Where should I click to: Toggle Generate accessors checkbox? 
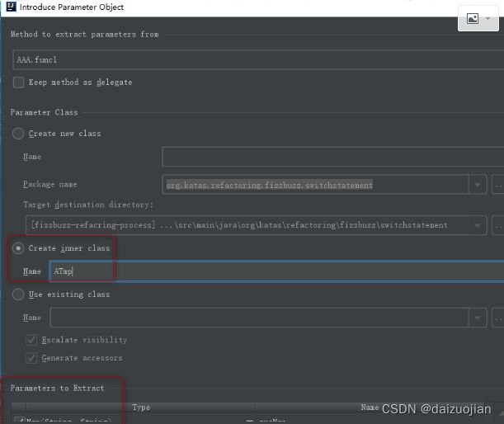tap(31, 358)
